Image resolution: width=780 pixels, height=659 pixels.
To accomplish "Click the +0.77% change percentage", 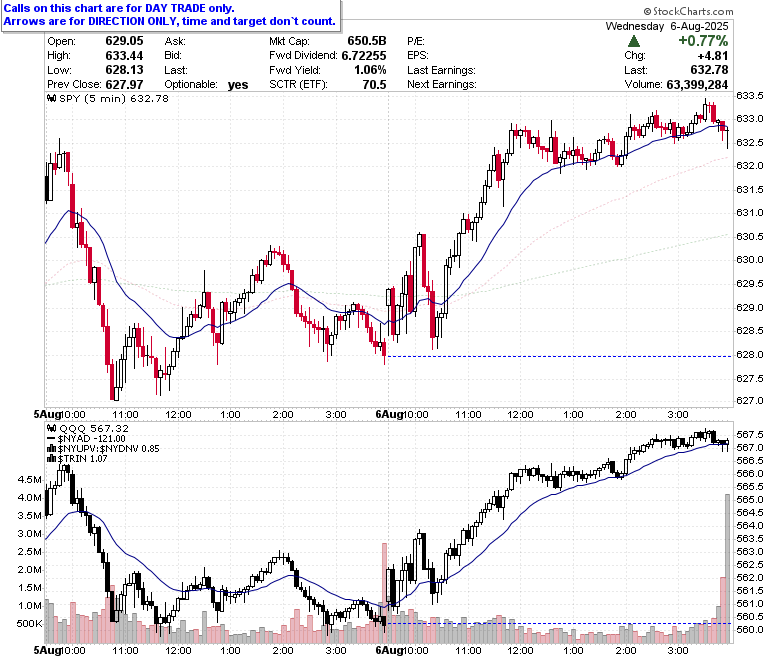I will [x=703, y=41].
